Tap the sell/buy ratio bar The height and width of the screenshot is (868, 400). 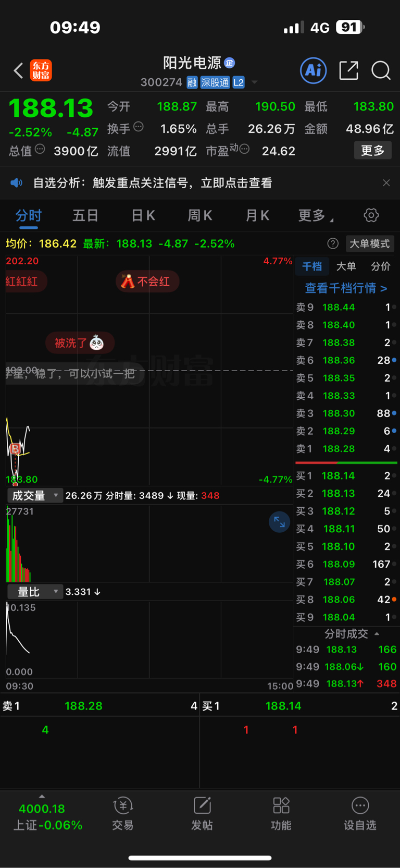346,462
